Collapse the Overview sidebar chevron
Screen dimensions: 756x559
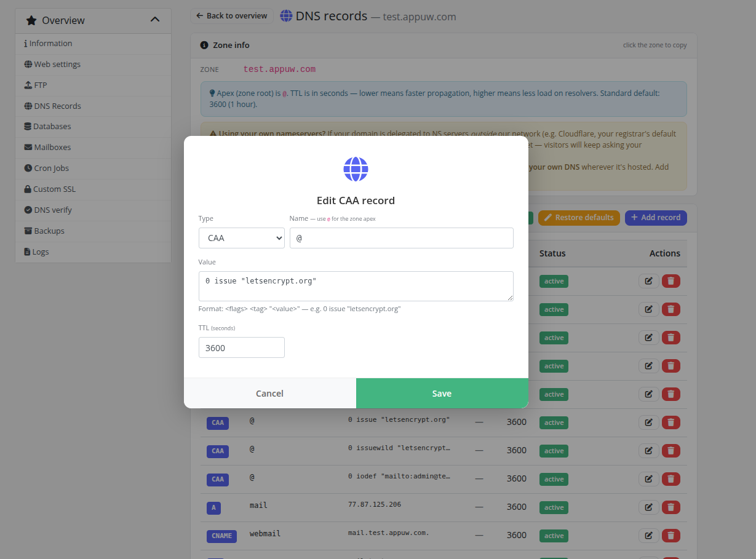pos(155,20)
